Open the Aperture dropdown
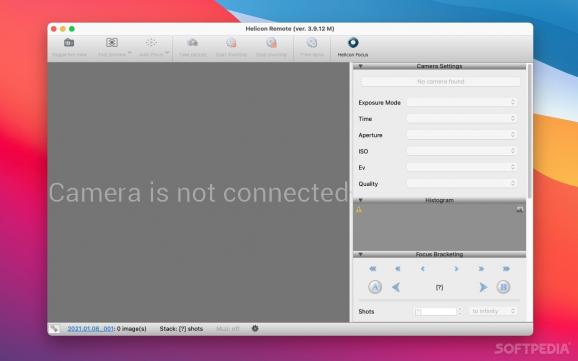Screen dimensions: 578x361 point(462,135)
